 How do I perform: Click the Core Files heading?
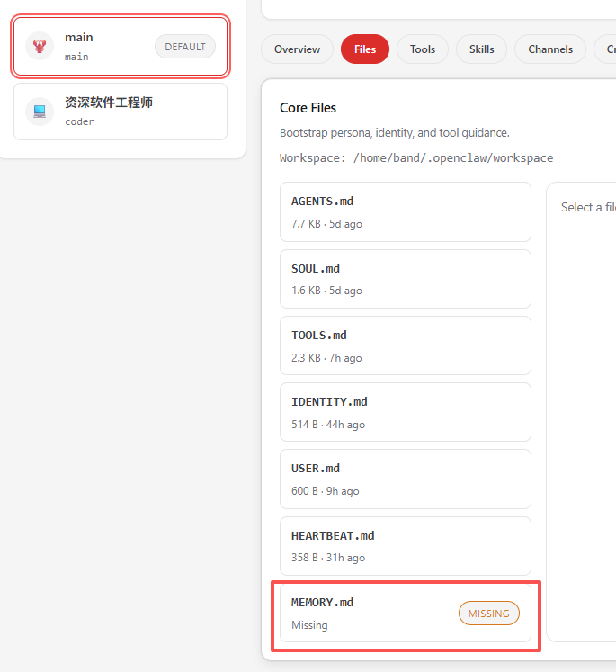308,108
